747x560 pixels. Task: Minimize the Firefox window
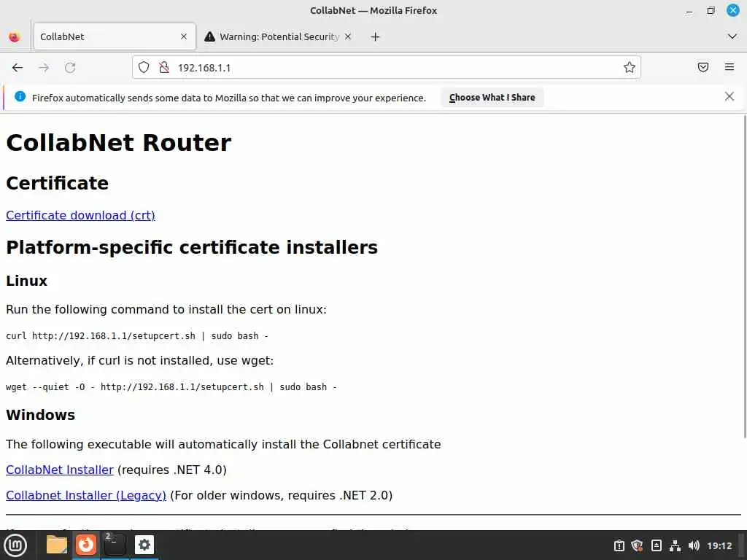(689, 10)
